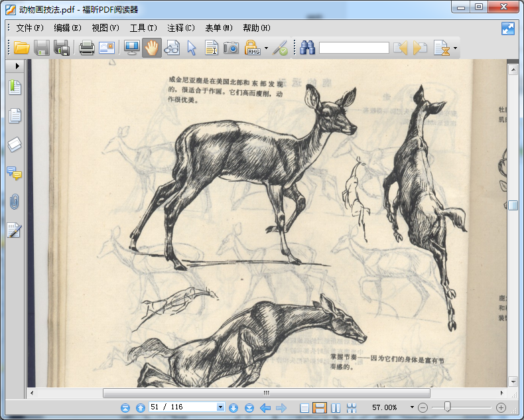The width and height of the screenshot is (524, 420).
Task: Click the horizontal scrollbar left arrow
Action: click(32, 393)
